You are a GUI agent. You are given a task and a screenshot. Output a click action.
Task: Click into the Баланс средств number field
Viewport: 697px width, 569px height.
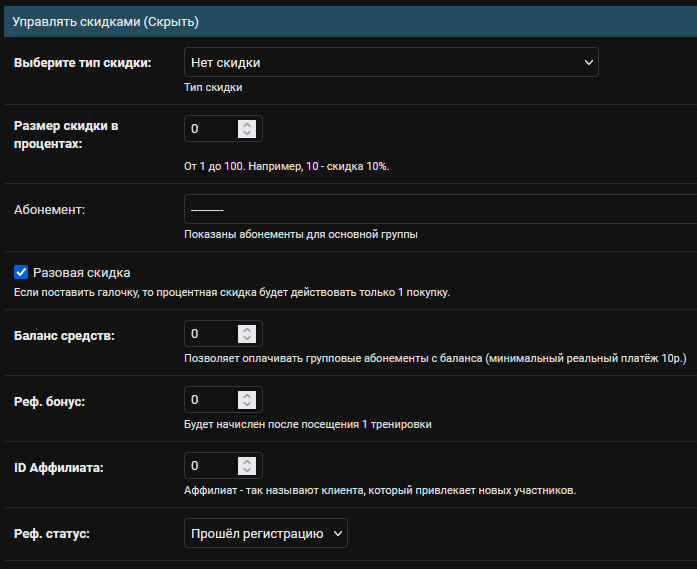point(212,334)
